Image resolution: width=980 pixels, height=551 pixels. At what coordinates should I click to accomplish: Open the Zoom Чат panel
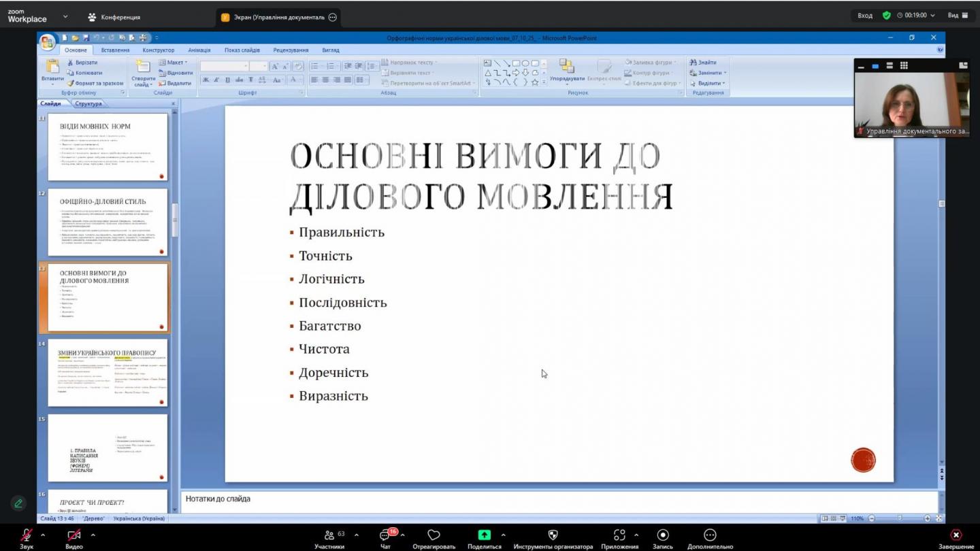[385, 536]
